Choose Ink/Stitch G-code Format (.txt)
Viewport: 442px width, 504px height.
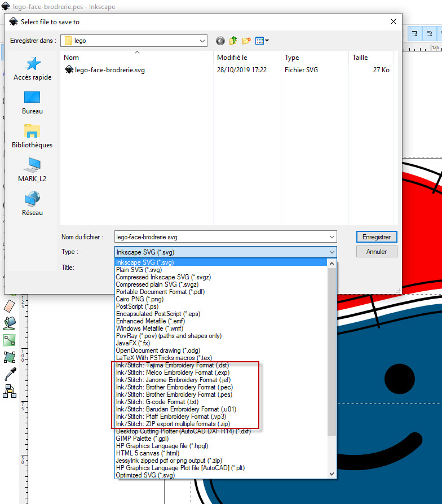click(x=221, y=402)
